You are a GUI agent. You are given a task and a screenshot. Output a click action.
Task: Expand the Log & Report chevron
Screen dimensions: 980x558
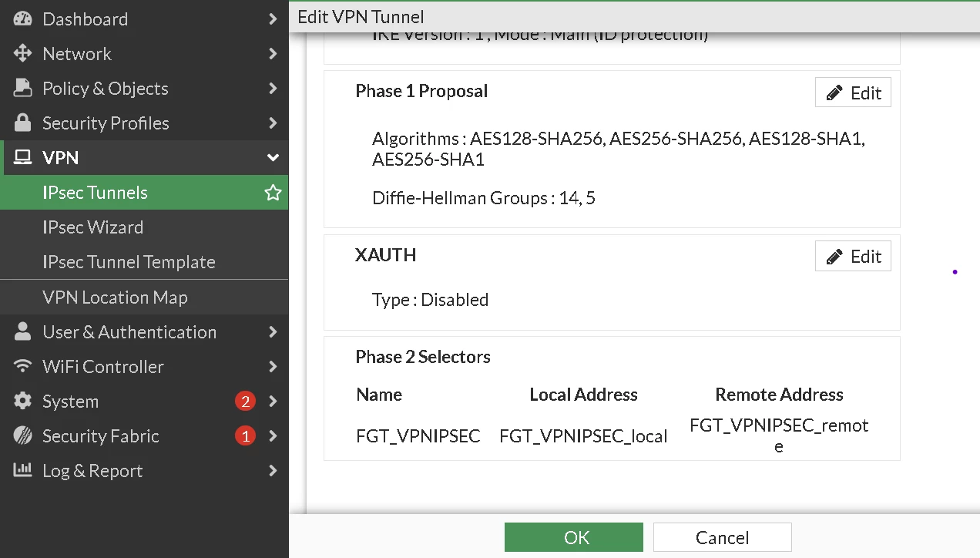click(x=273, y=471)
